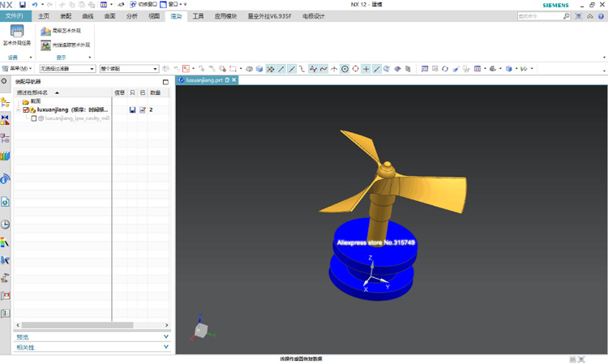Check the luxuanjiang_ipw_cavity_mill component checkbox
This screenshot has height=364, width=608.
(x=34, y=118)
